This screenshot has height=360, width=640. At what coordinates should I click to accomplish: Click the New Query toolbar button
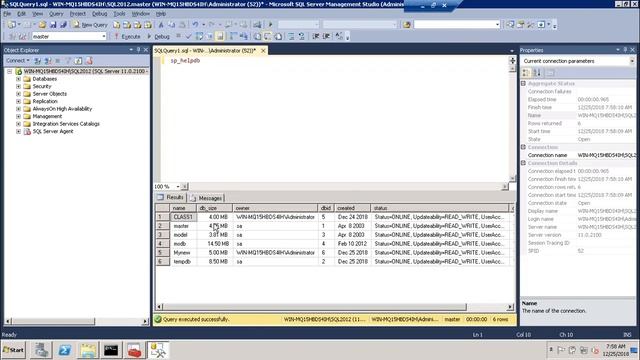[91, 25]
